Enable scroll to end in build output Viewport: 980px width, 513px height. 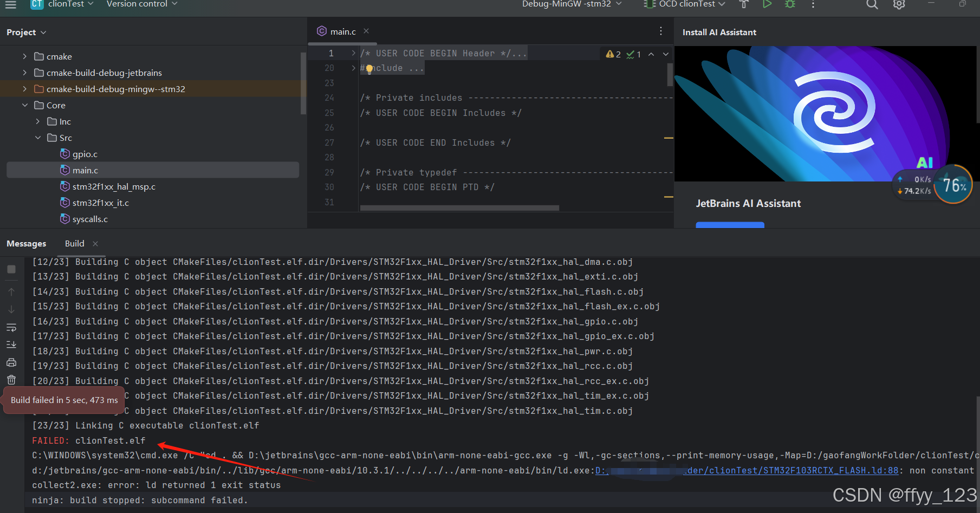pos(11,344)
